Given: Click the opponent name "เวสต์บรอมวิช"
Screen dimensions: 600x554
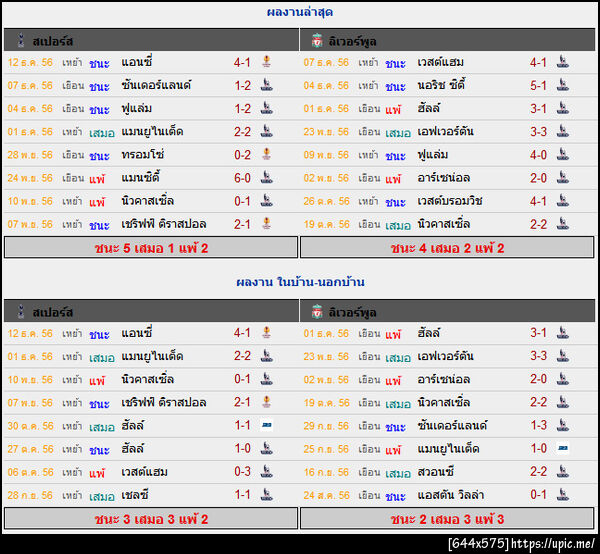Looking at the screenshot, I should click(450, 201).
